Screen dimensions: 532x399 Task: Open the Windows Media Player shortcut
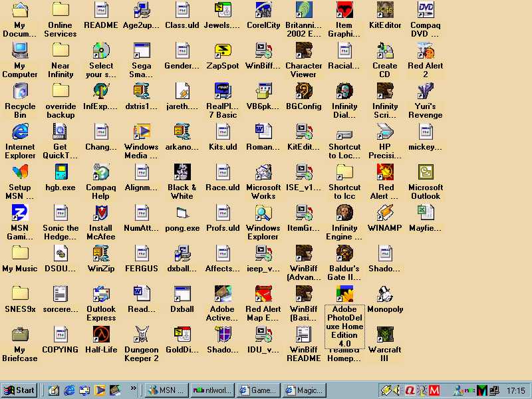[142, 132]
